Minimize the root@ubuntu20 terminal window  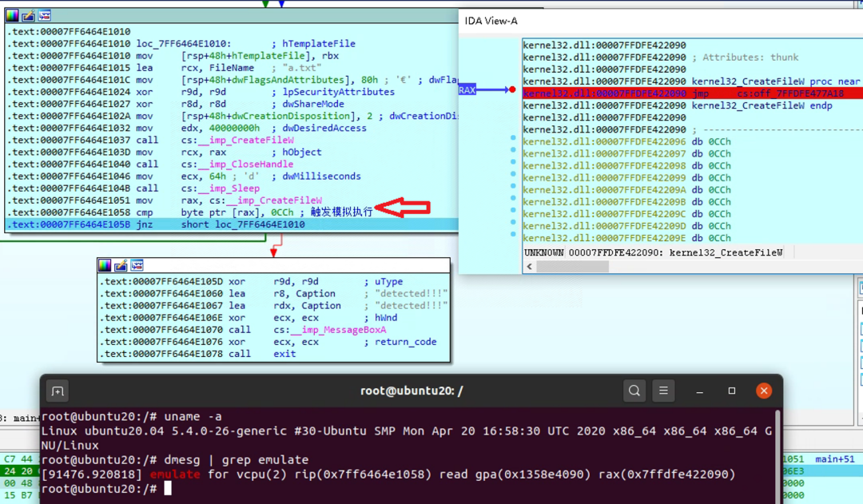[699, 391]
